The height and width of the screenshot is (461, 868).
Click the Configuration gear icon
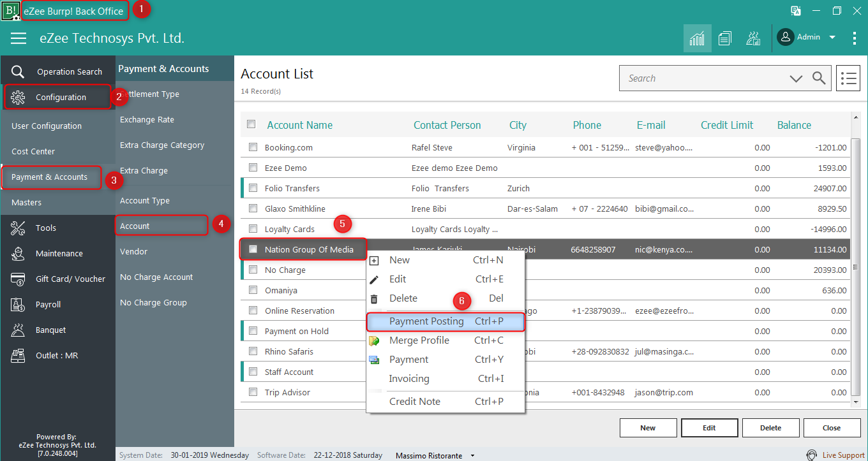(19, 97)
